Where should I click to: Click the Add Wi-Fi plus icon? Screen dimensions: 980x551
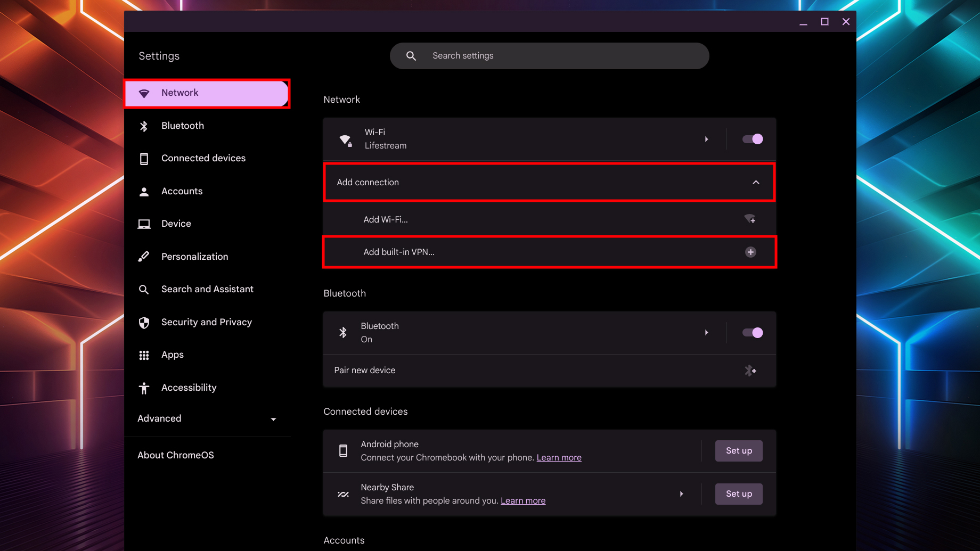click(750, 219)
